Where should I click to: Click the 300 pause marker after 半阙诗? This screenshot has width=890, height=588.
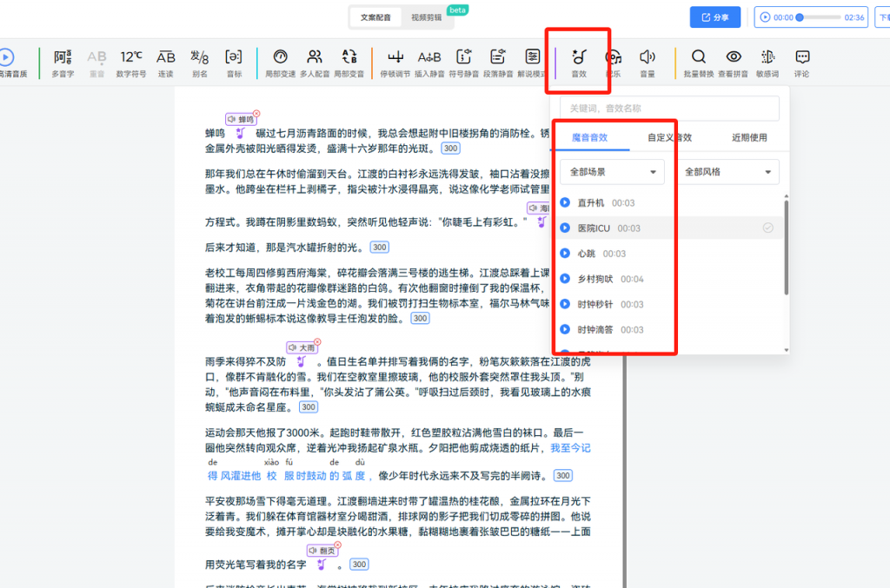[x=563, y=476]
